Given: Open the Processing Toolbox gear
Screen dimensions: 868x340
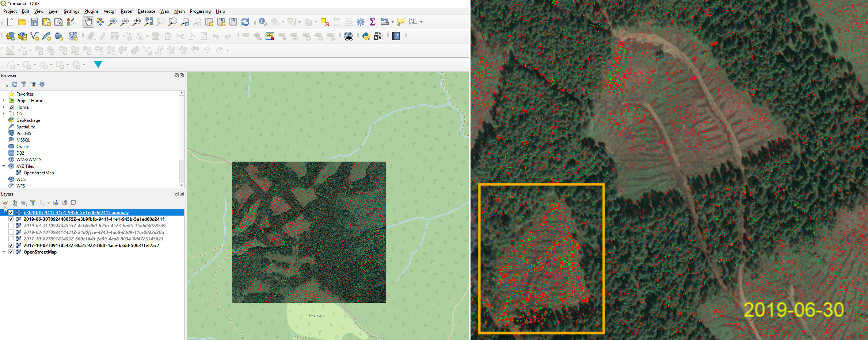Looking at the screenshot, I should [x=361, y=22].
